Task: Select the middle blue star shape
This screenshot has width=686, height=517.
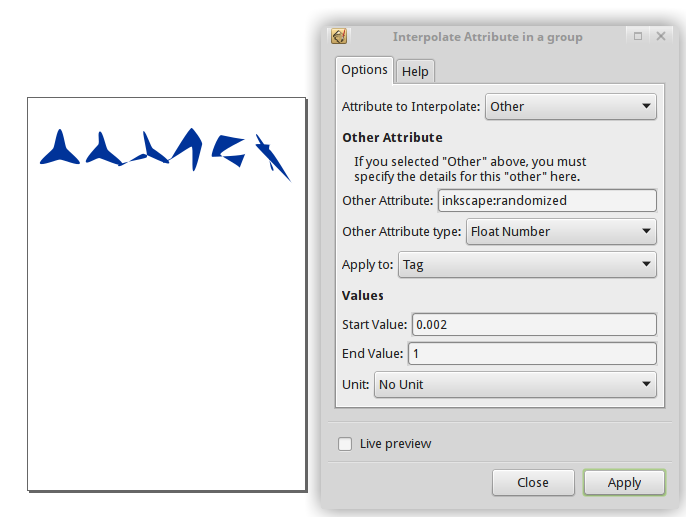Action: click(152, 153)
